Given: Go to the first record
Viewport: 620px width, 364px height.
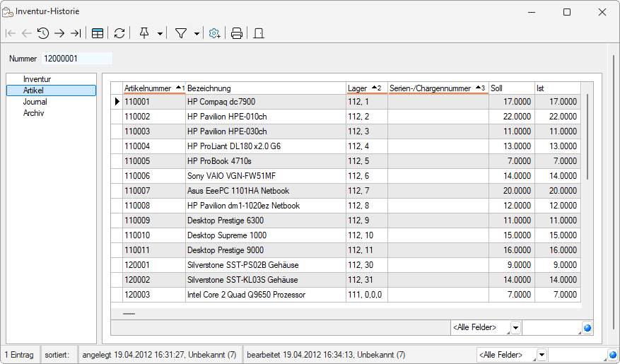Looking at the screenshot, I should coord(11,33).
